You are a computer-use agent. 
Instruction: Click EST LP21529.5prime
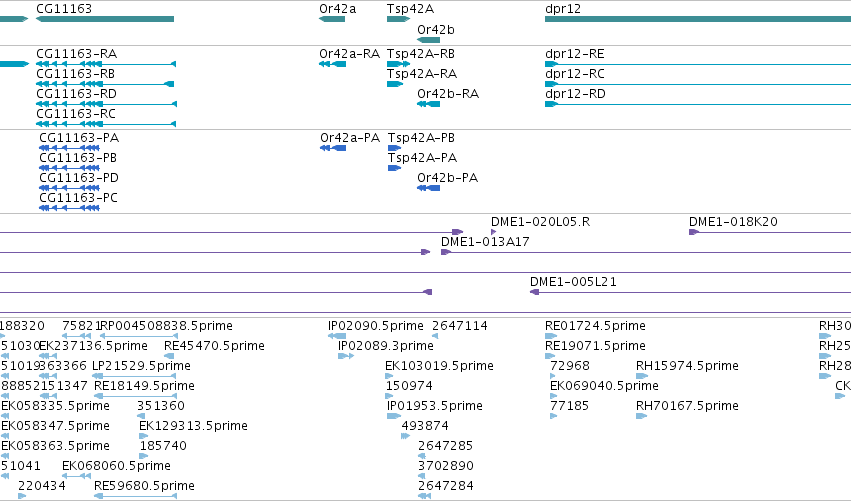[x=141, y=366]
